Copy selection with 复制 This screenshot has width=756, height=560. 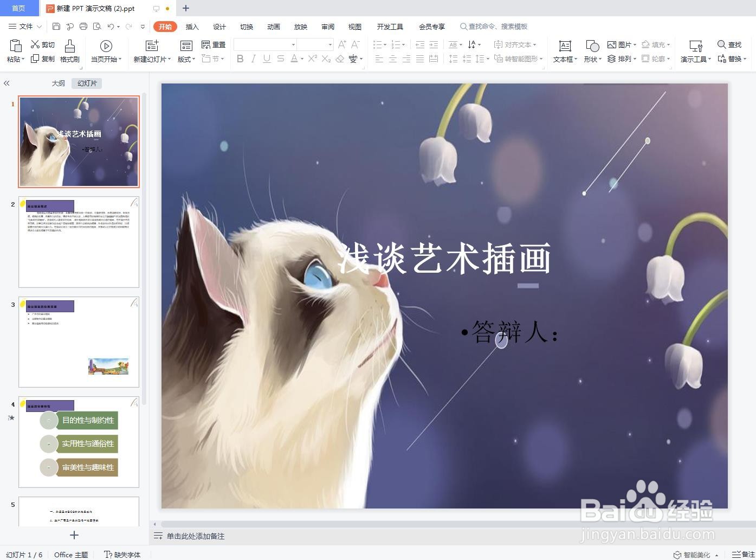click(43, 59)
